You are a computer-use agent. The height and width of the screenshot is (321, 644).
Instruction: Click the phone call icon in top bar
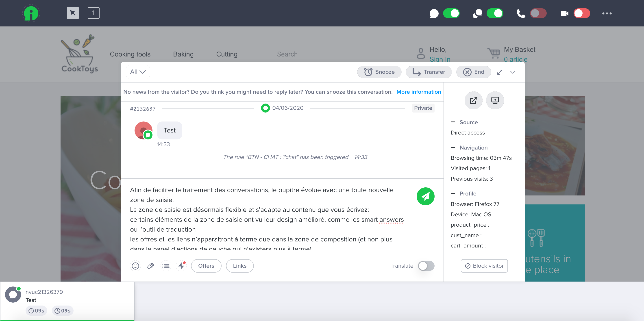click(521, 13)
